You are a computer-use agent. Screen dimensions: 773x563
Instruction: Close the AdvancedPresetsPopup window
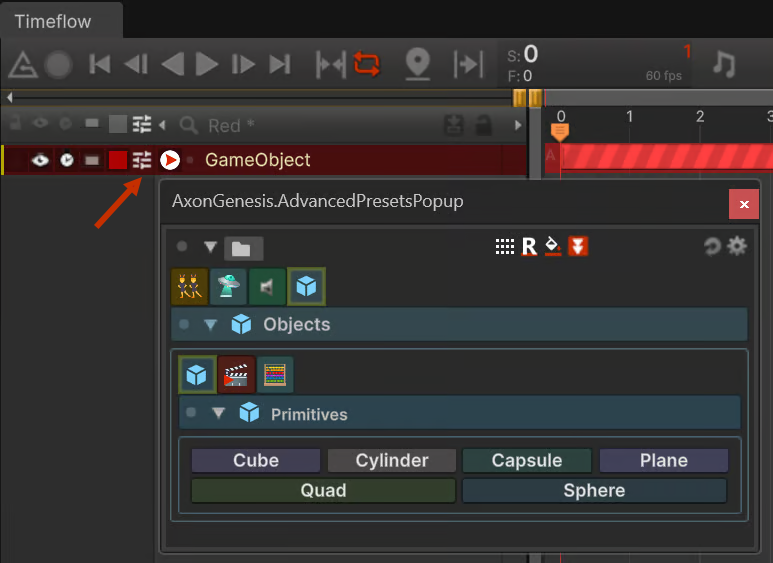744,204
